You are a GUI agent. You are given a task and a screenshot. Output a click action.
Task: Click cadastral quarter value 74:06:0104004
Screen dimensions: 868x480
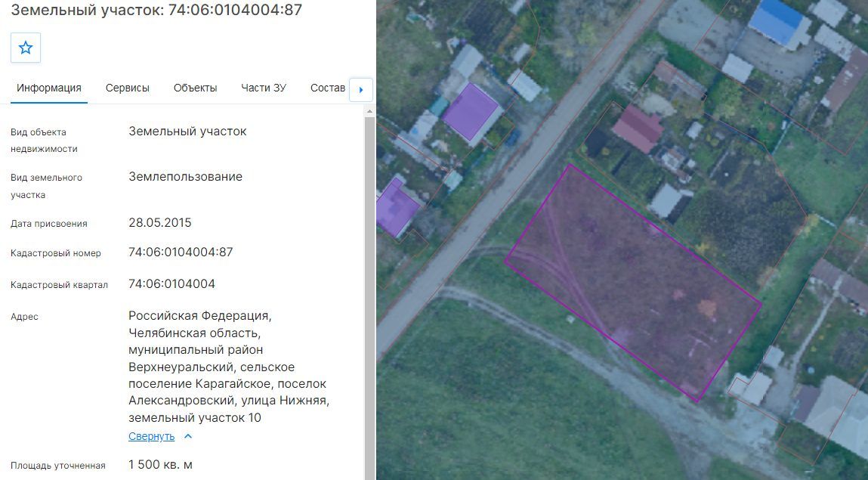click(x=171, y=283)
